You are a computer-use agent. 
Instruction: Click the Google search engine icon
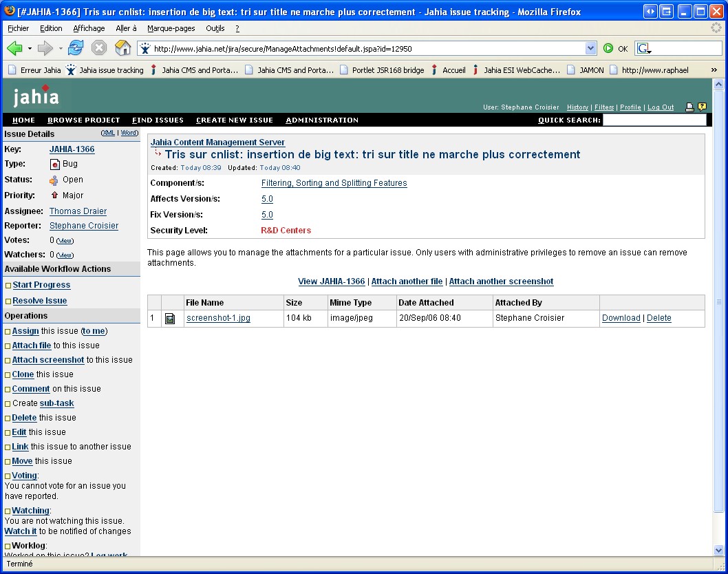coord(643,48)
